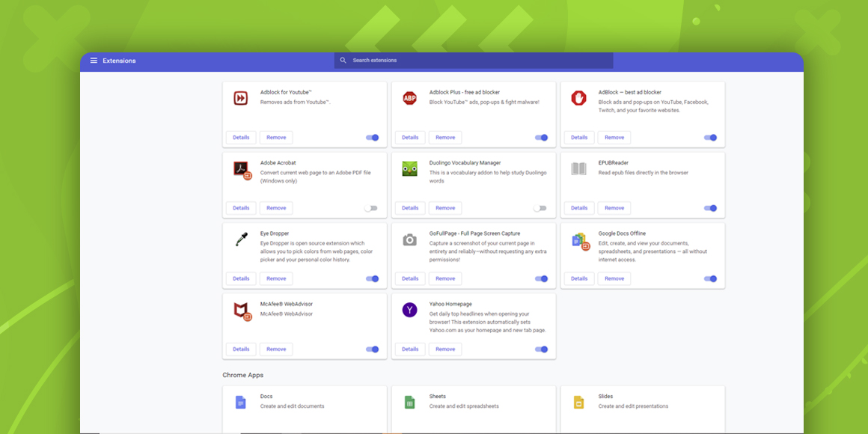
Task: Click the Extensions page title
Action: click(x=119, y=61)
